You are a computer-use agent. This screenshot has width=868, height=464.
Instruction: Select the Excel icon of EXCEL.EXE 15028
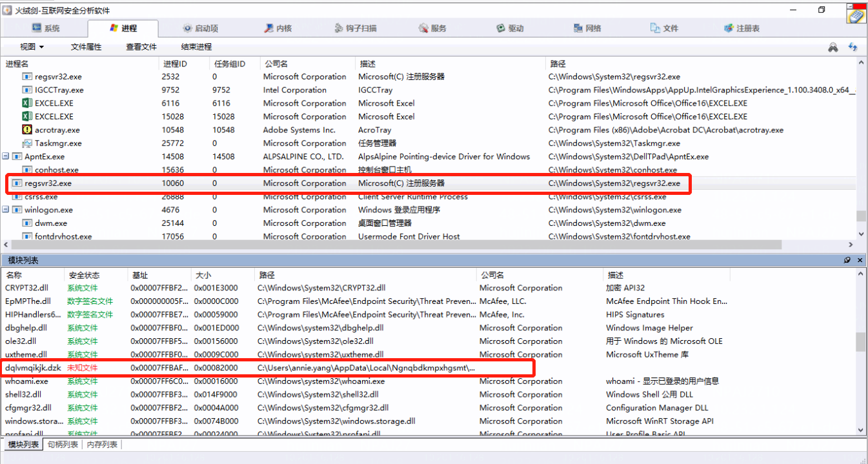pyautogui.click(x=27, y=117)
